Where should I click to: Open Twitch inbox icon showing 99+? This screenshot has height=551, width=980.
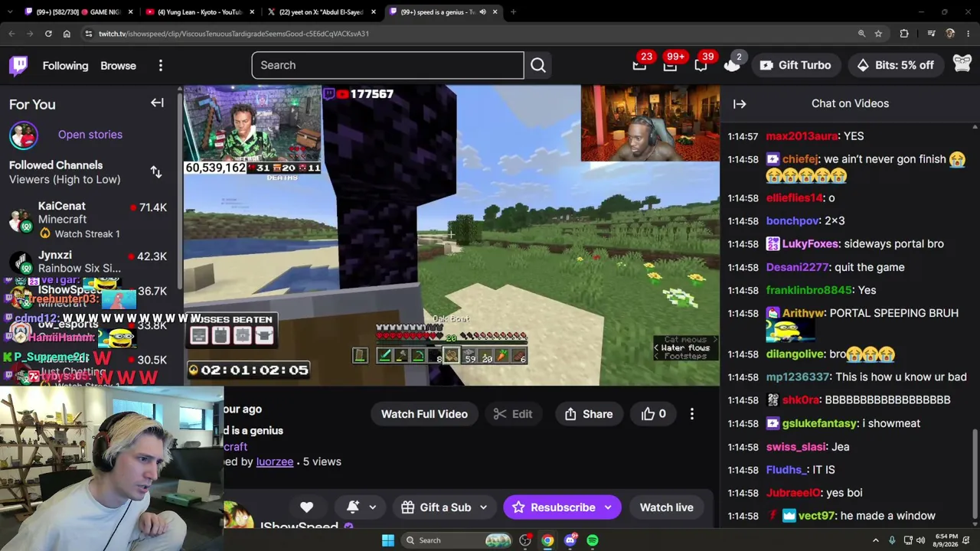[670, 65]
